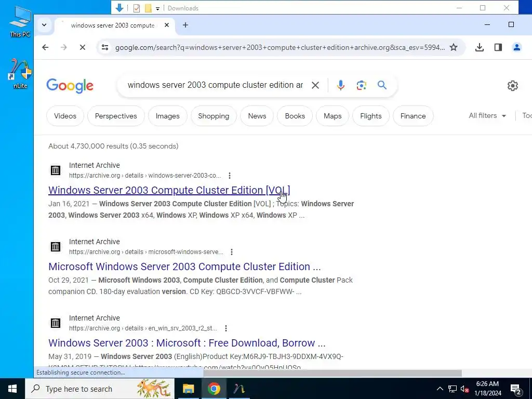This screenshot has width=532, height=399.
Task: Switch to News results
Action: click(x=257, y=116)
